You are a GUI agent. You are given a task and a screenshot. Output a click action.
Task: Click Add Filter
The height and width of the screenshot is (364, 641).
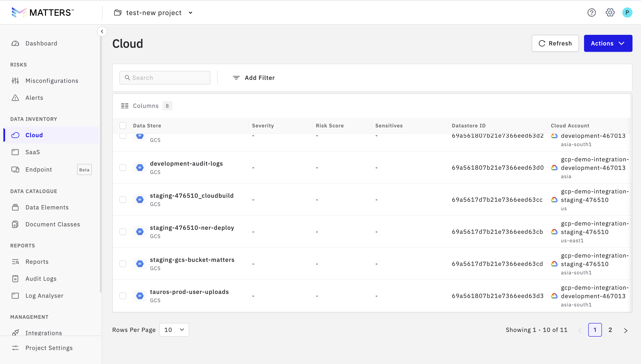[254, 78]
